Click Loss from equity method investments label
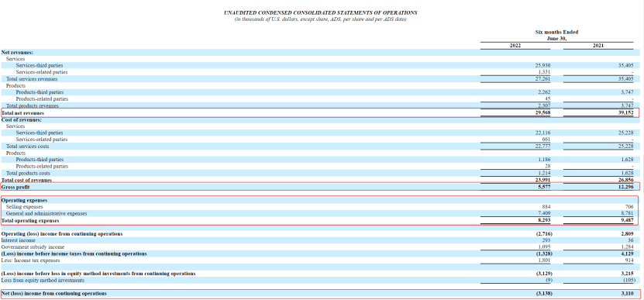The width and height of the screenshot is (644, 300). coord(43,281)
